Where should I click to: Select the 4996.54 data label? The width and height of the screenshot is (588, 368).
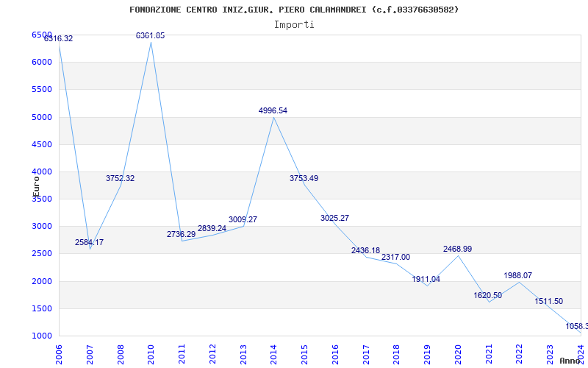(273, 111)
